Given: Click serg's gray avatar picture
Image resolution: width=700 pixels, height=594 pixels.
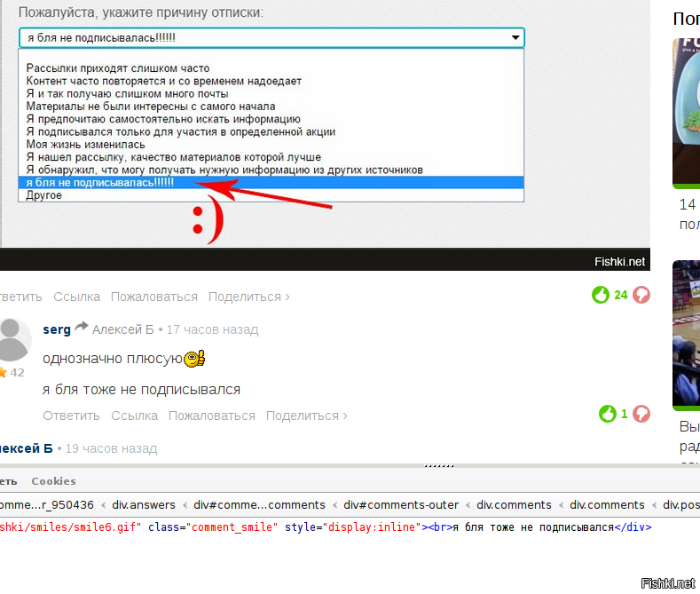Looking at the screenshot, I should click(12, 338).
